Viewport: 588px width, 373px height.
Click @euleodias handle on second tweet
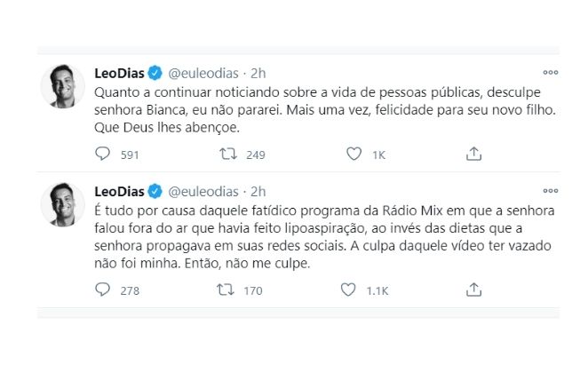[200, 190]
